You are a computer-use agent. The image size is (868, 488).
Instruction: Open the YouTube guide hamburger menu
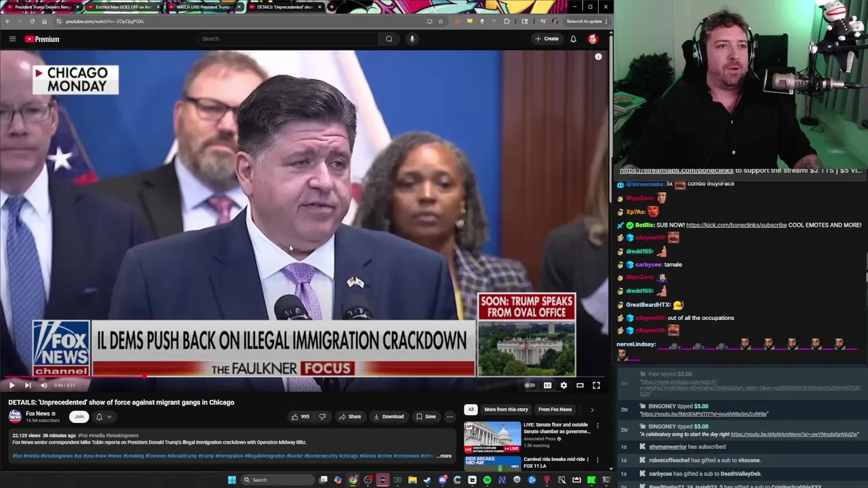(12, 39)
